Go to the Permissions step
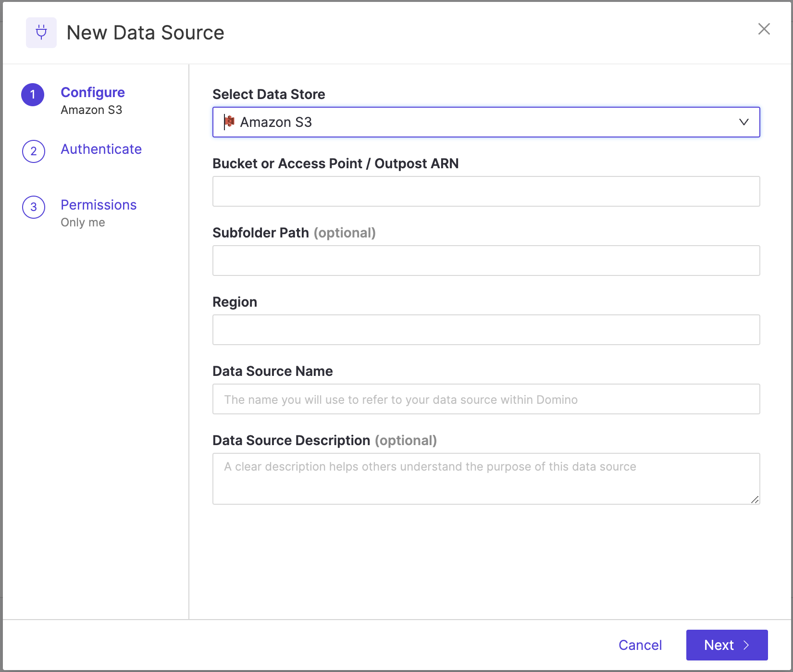Screen dimensions: 793x672 [x=99, y=205]
